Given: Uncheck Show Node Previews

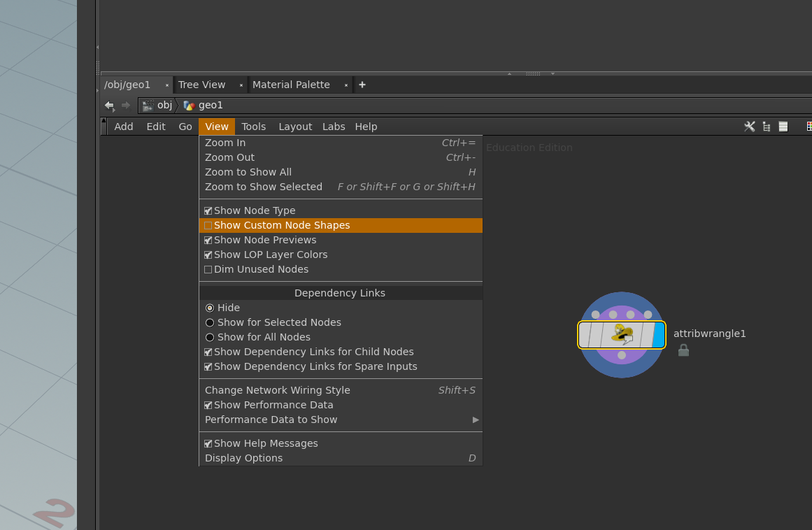Looking at the screenshot, I should (208, 240).
